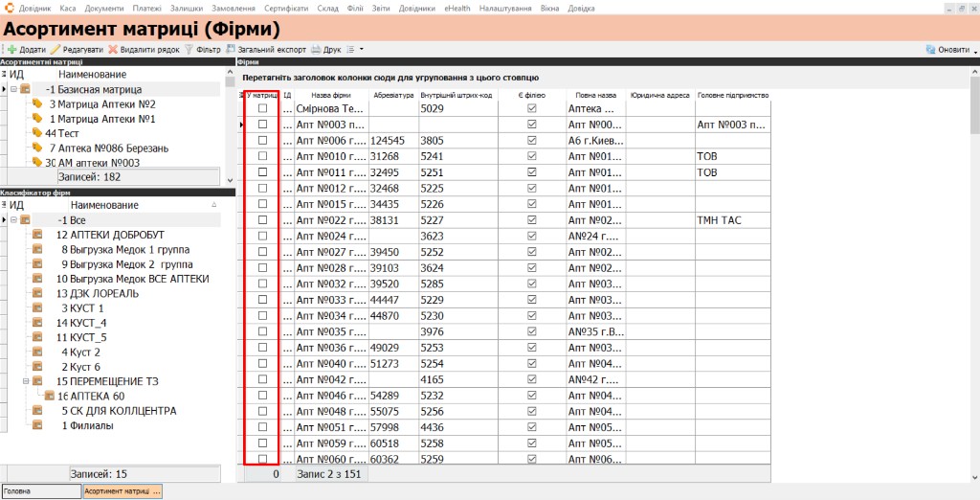Viewport: 980px width, 500px height.
Task: Click the barcode cell 5029
Action: (x=458, y=108)
